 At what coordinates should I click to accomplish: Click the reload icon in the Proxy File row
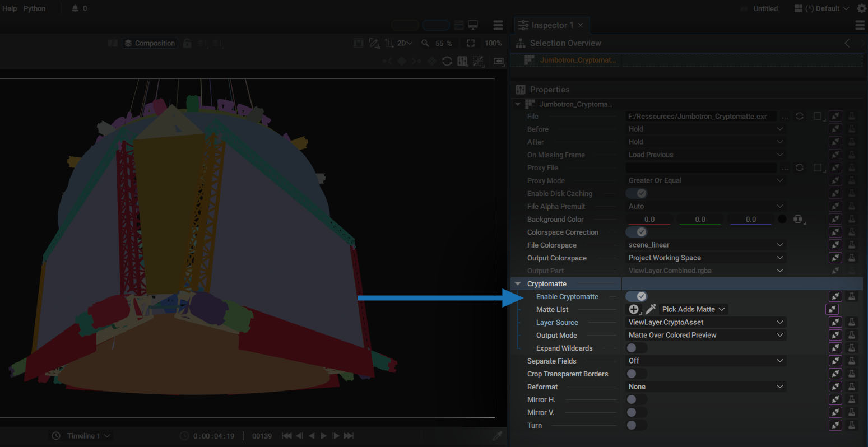(800, 167)
